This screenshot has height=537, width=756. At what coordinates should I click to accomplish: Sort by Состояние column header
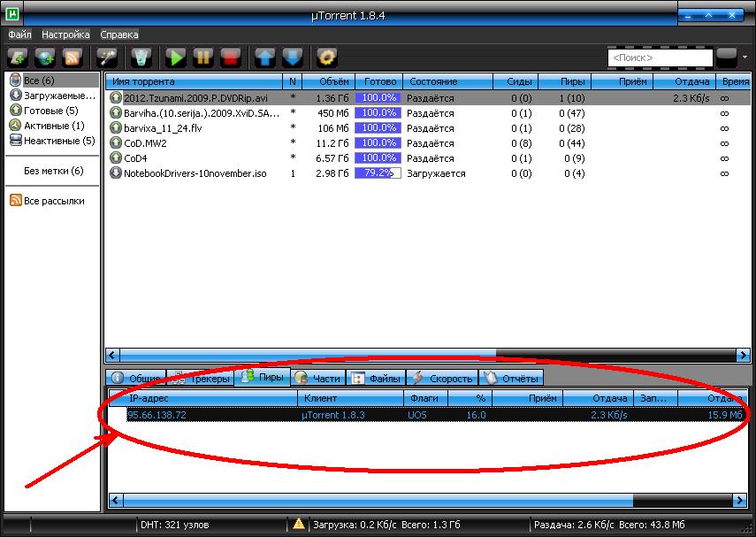pyautogui.click(x=448, y=81)
